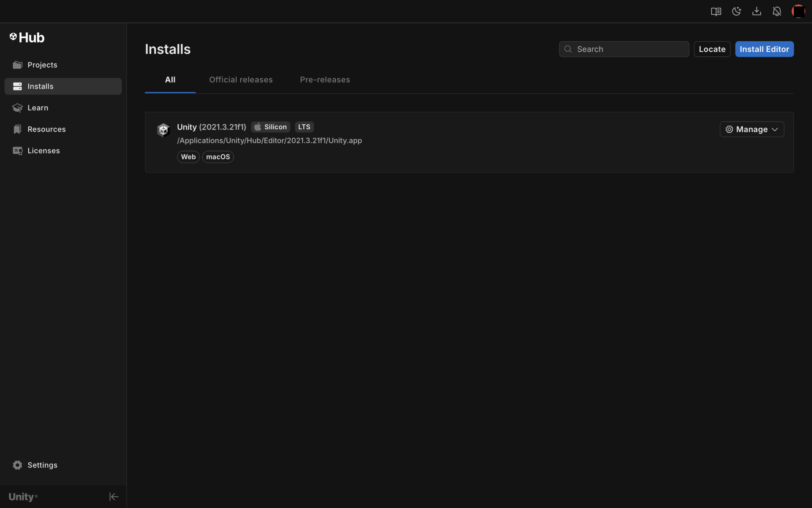
Task: Open the Resources section
Action: coord(46,129)
